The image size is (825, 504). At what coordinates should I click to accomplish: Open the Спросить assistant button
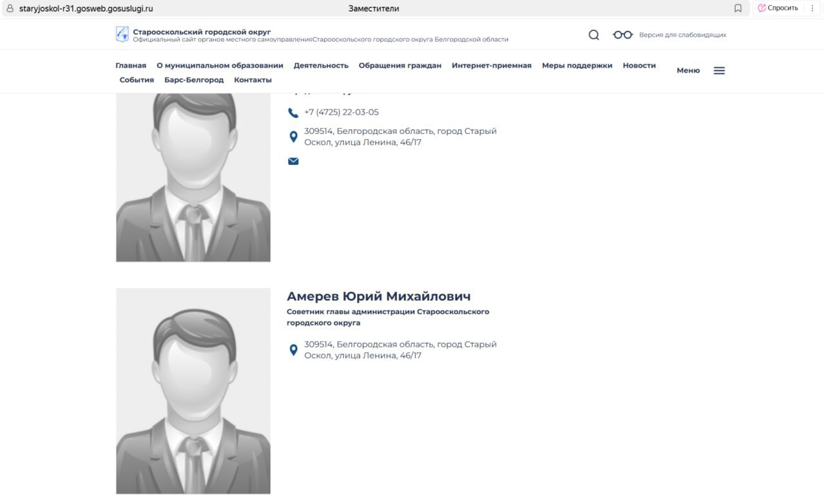tap(777, 8)
